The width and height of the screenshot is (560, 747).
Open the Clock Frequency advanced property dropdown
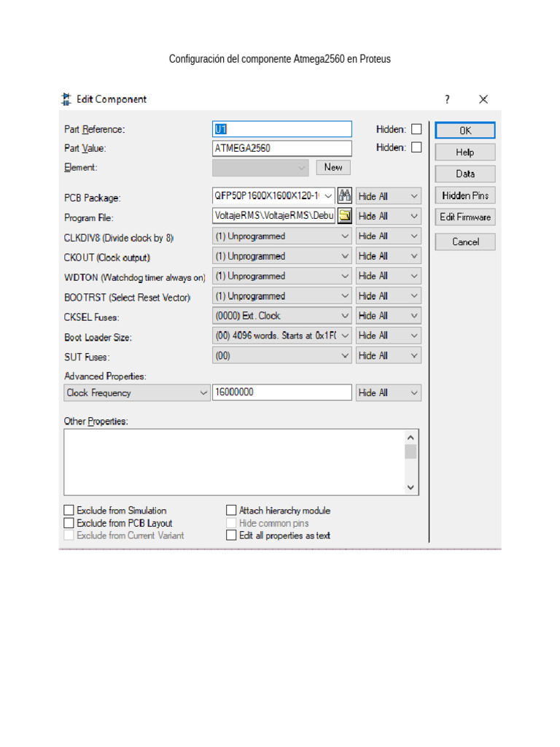pyautogui.click(x=137, y=392)
